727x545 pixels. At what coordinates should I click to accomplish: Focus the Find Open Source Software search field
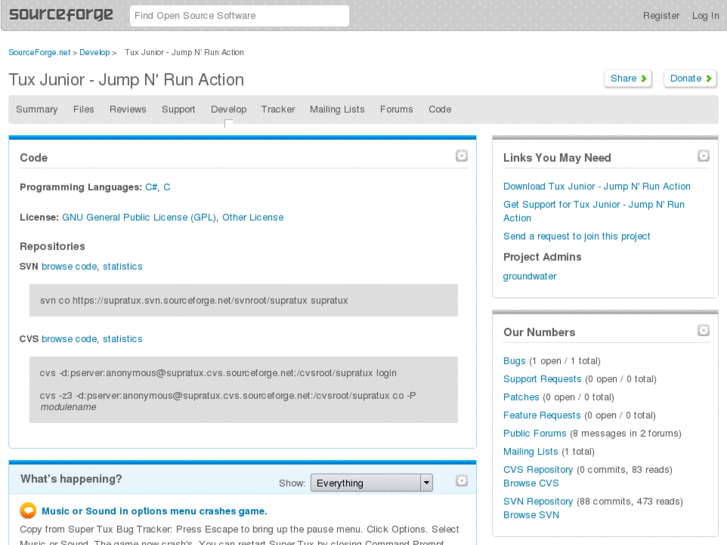click(239, 16)
